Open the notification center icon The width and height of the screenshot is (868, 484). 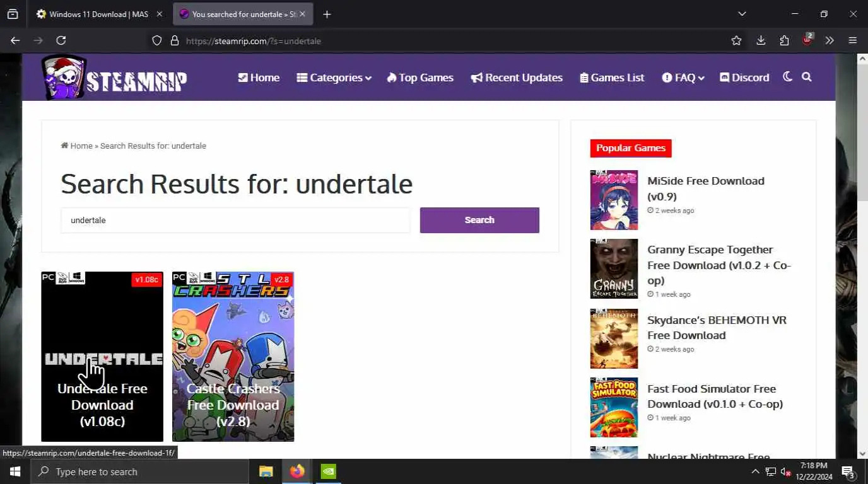point(848,471)
